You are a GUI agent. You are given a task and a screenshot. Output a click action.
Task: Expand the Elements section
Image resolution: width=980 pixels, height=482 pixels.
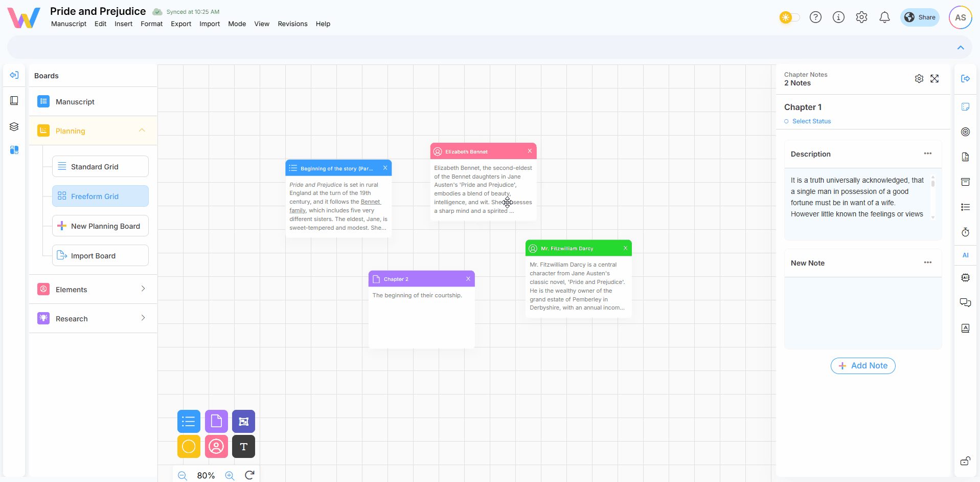click(143, 289)
